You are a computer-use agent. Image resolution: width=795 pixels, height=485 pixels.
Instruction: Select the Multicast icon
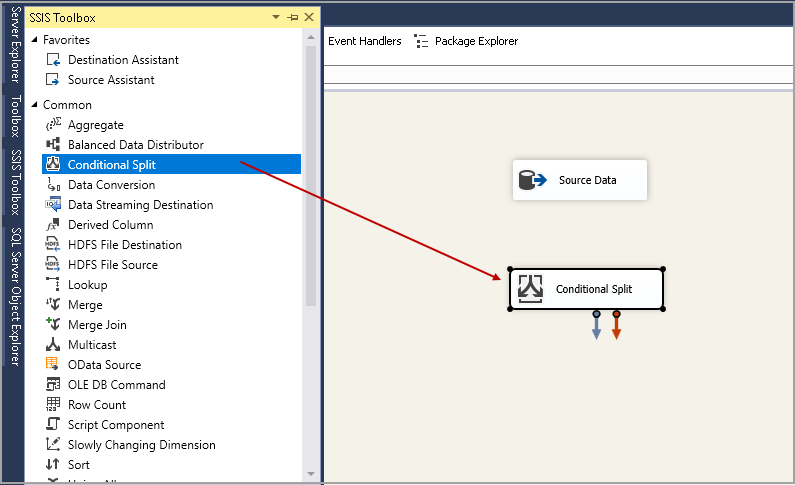[x=53, y=345]
